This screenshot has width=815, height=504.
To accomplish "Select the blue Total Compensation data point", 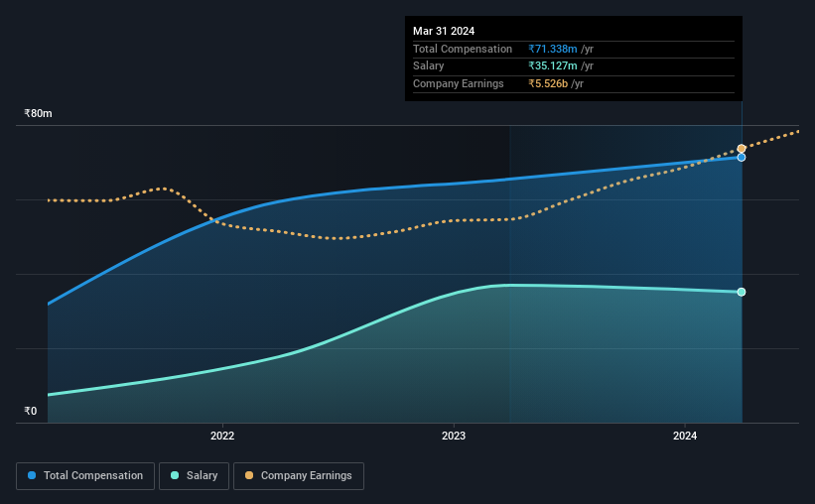I will click(x=742, y=158).
